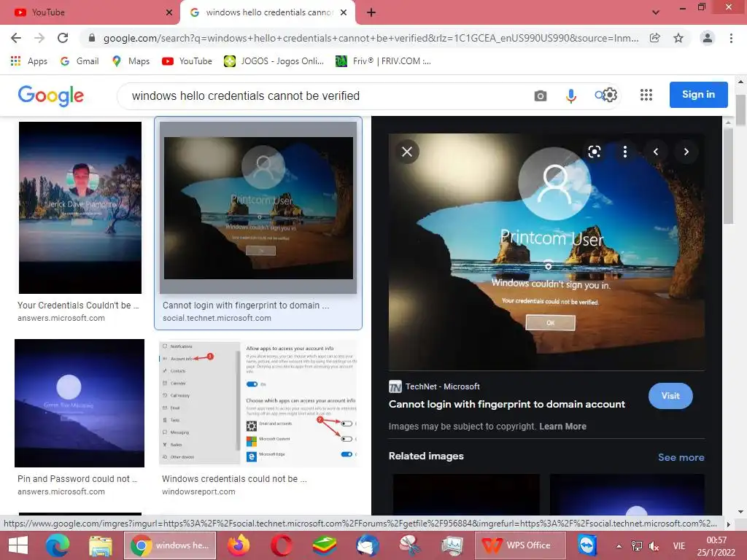This screenshot has height=560, width=747.
Task: Switch to the YouTube tab
Action: click(90, 12)
